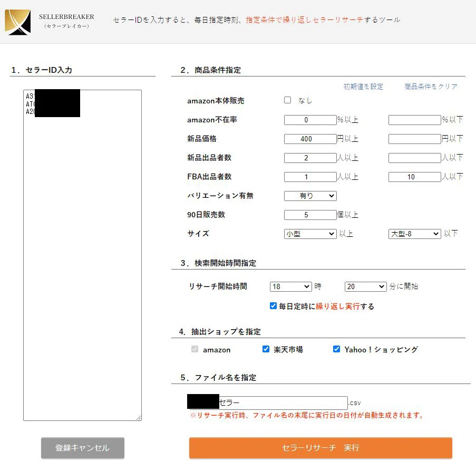This screenshot has width=476, height=460.
Task: Click the SELLERBREAKER logo icon
Action: 17,22
